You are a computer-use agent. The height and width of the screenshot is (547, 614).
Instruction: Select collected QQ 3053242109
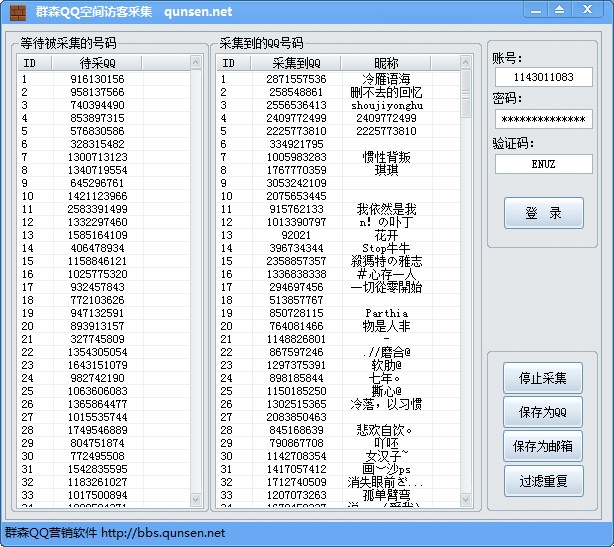click(x=296, y=183)
